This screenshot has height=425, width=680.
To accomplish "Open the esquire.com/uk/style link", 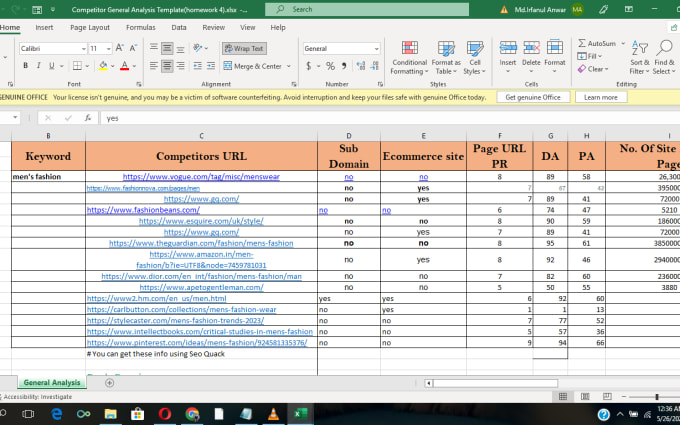I will pos(201,221).
